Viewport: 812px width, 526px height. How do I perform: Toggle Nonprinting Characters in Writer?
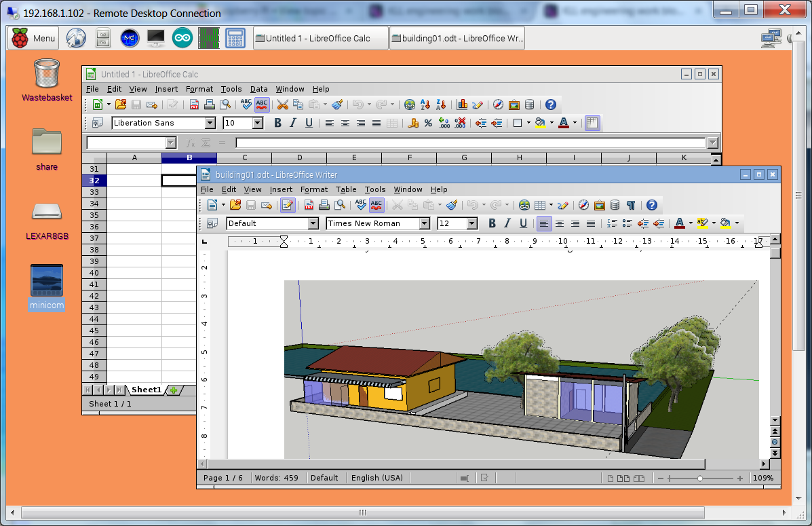[x=631, y=205]
